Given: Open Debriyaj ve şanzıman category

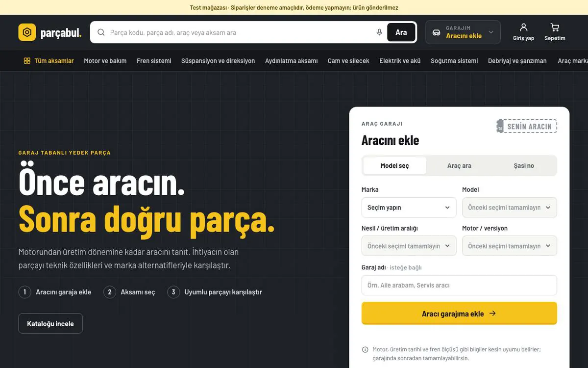Looking at the screenshot, I should (x=517, y=61).
